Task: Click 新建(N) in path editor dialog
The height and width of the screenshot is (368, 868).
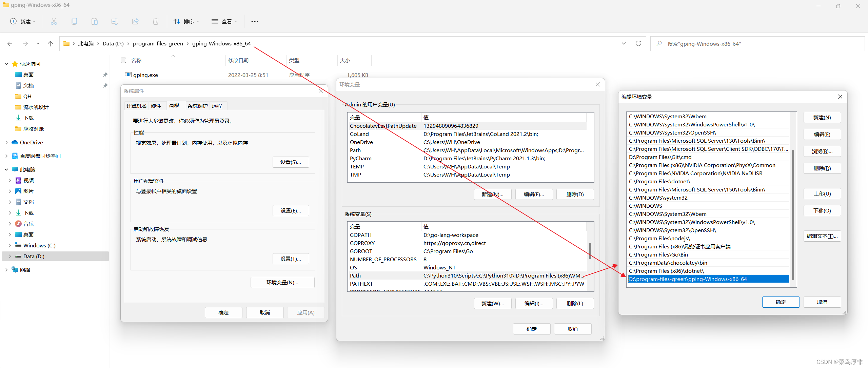Action: (x=822, y=117)
